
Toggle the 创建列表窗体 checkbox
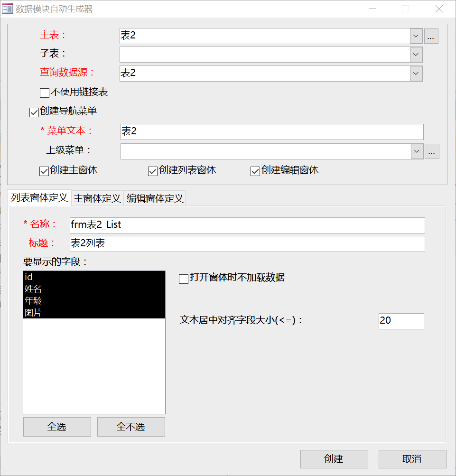click(x=153, y=171)
